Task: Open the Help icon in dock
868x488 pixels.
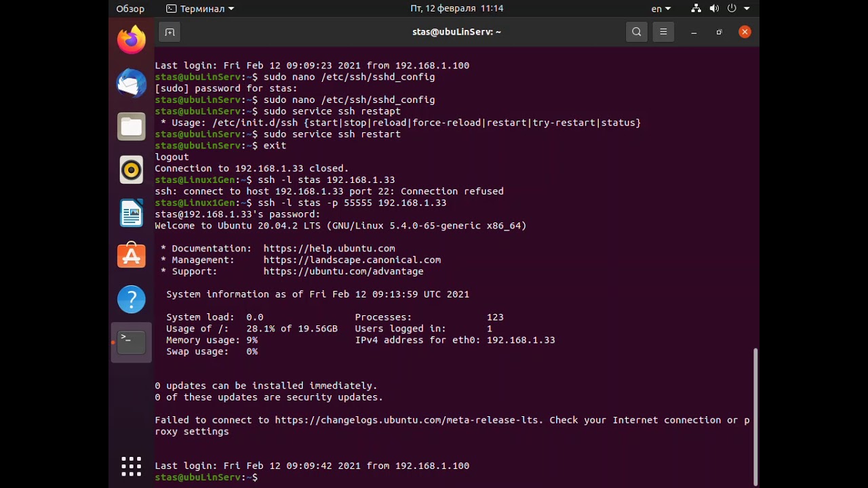Action: click(132, 300)
